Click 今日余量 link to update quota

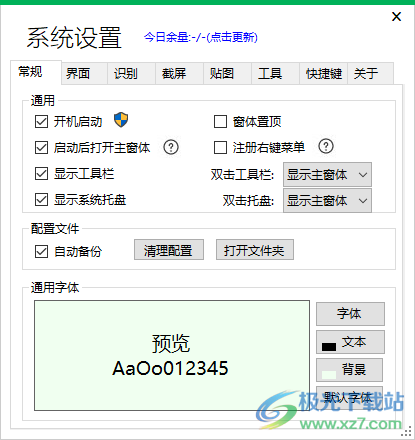tap(201, 37)
